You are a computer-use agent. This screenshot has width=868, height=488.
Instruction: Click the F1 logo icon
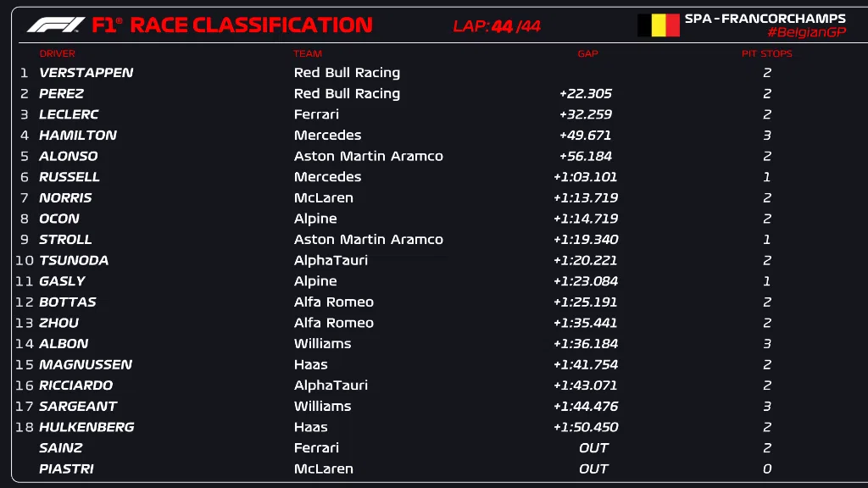(55, 25)
